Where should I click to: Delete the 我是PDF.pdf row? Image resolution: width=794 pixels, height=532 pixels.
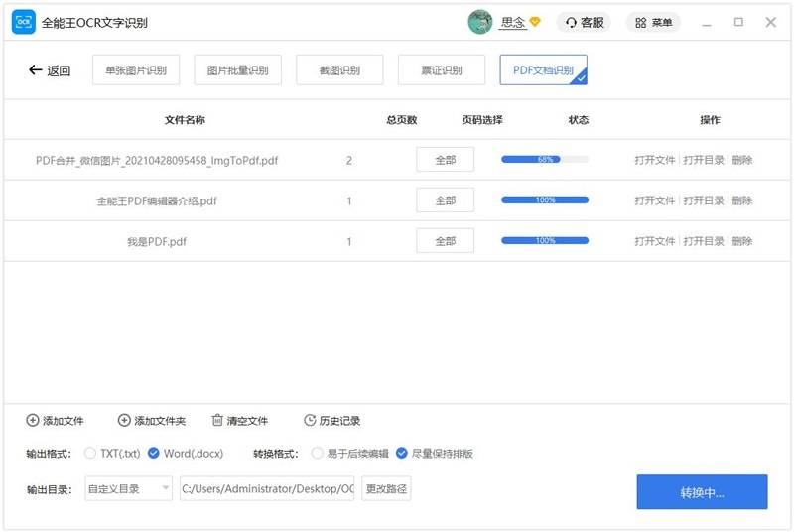tap(741, 241)
